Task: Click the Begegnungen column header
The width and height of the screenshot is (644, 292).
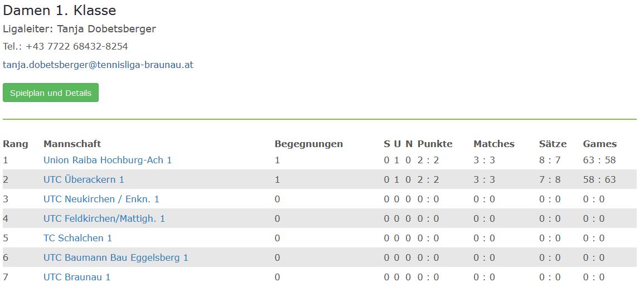Action: click(309, 144)
